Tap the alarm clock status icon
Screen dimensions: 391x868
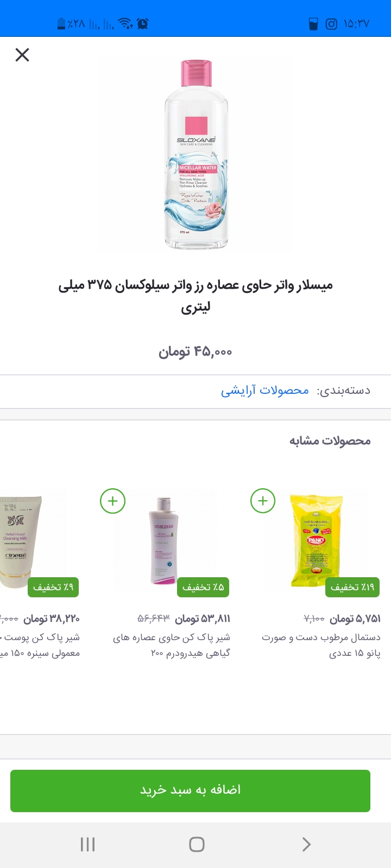click(x=143, y=23)
